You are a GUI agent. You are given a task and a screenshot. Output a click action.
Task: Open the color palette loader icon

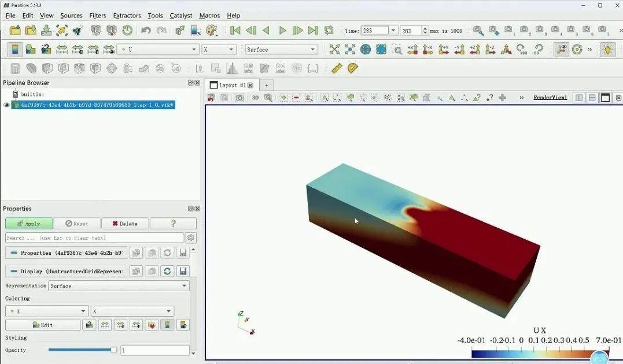(211, 30)
